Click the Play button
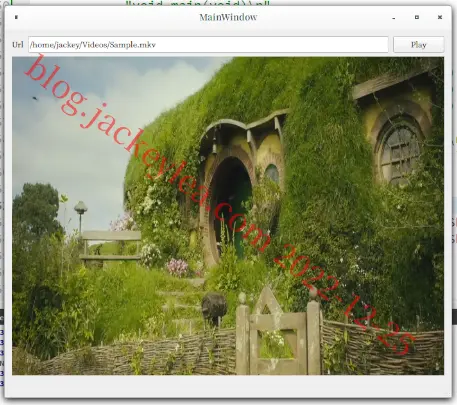Image resolution: width=457 pixels, height=405 pixels. click(419, 45)
